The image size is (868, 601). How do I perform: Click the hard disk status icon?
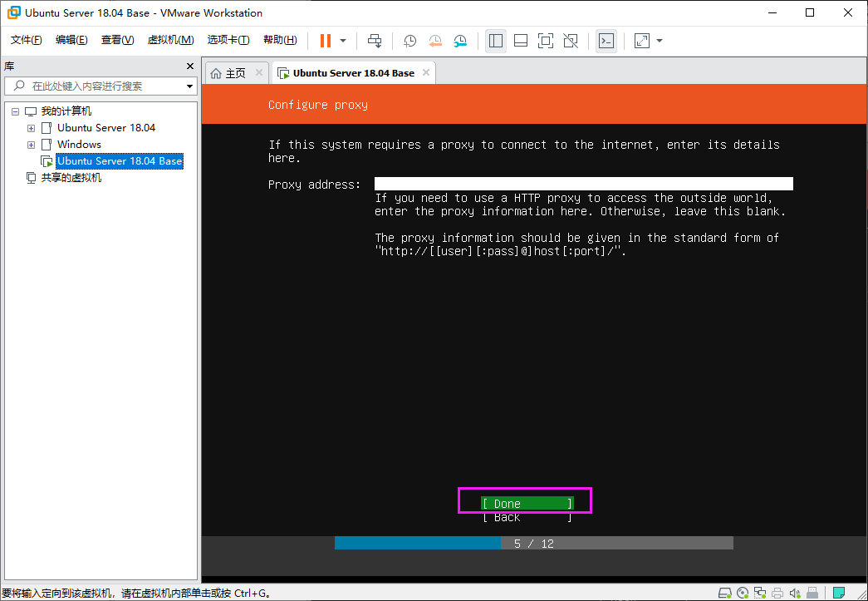point(724,594)
